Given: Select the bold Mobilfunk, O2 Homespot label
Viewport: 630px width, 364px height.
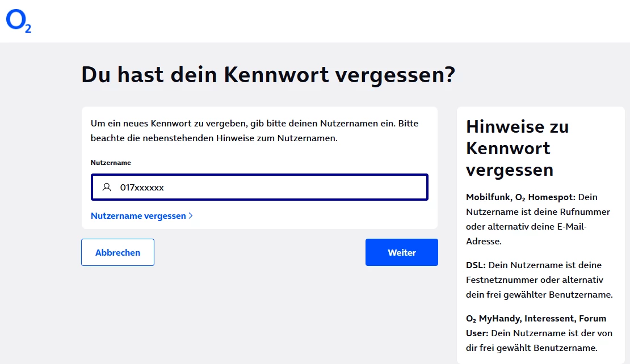Looking at the screenshot, I should pyautogui.click(x=520, y=197).
